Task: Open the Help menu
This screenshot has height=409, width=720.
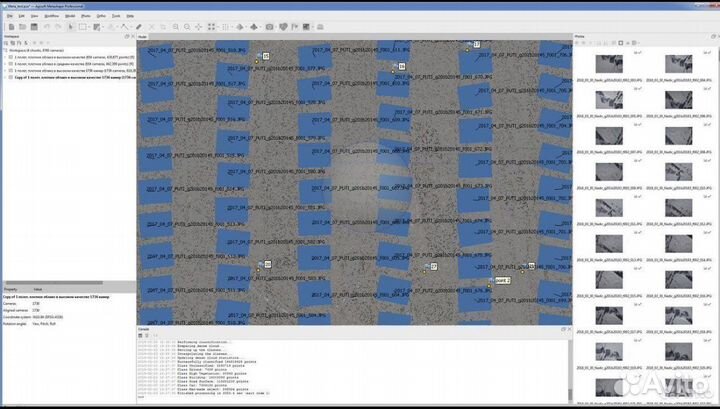Action: (x=130, y=16)
